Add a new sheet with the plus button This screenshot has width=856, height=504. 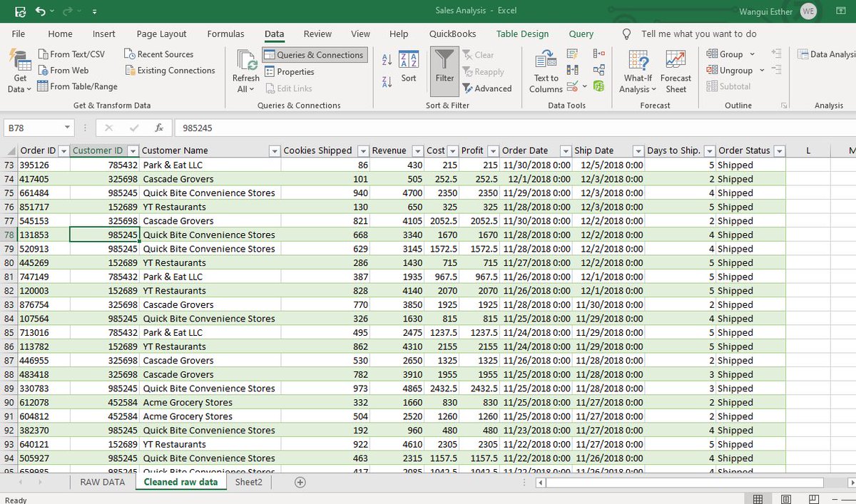pyautogui.click(x=300, y=483)
